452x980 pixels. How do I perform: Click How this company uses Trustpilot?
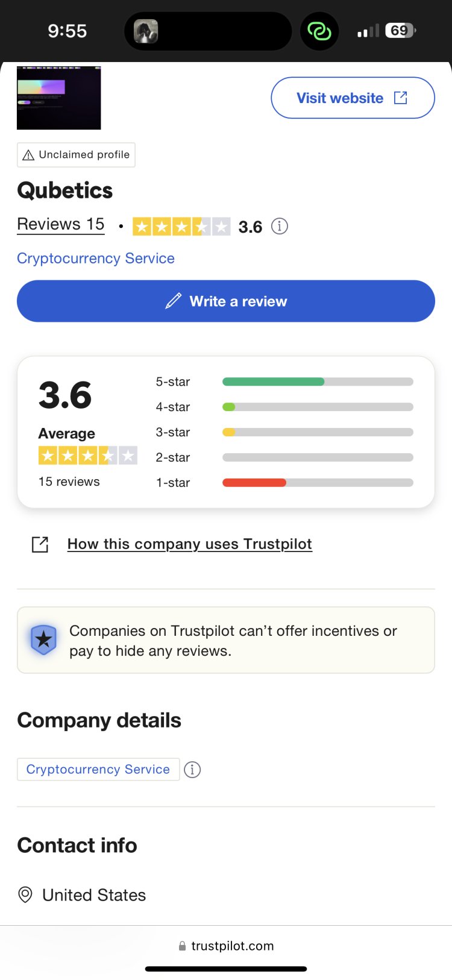point(189,544)
